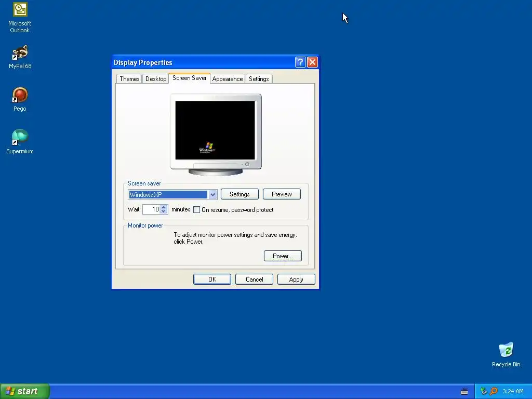Image resolution: width=532 pixels, height=399 pixels.
Task: Open screen saver Settings button
Action: (240, 194)
